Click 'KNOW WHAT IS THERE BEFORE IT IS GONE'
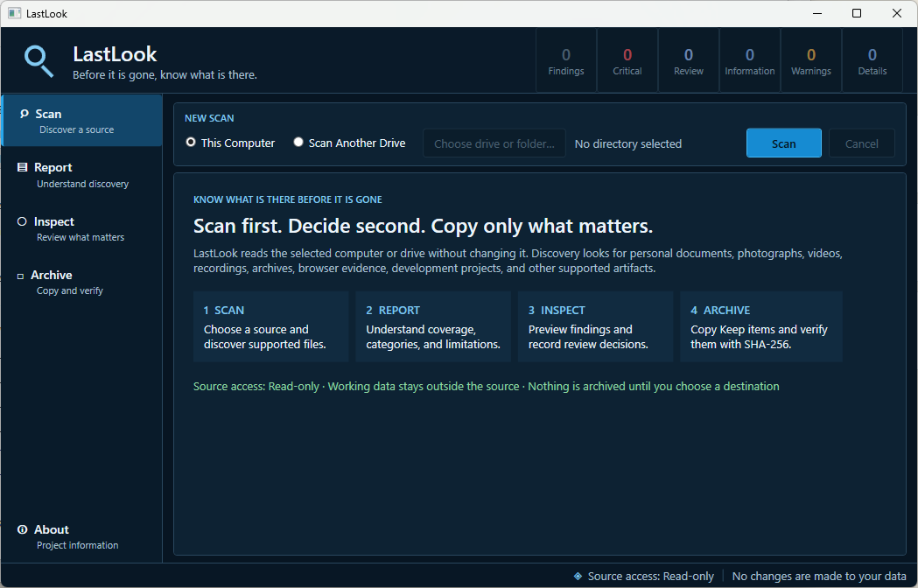 click(287, 199)
